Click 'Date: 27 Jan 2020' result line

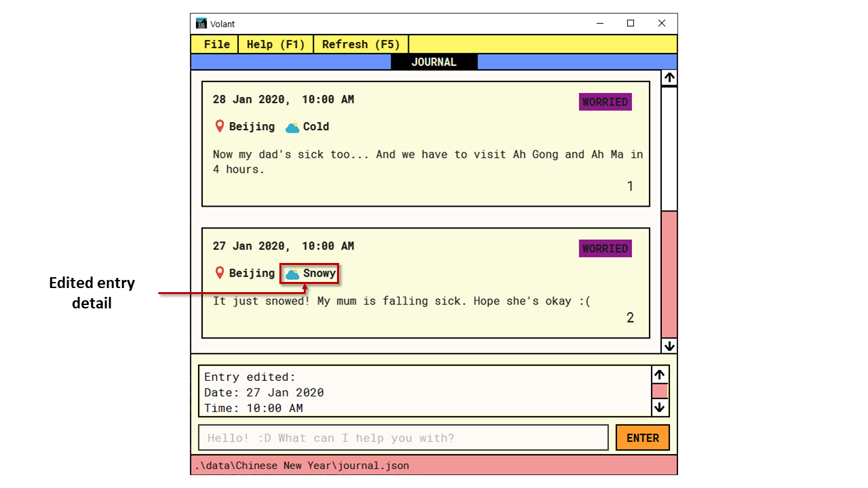[x=264, y=392]
